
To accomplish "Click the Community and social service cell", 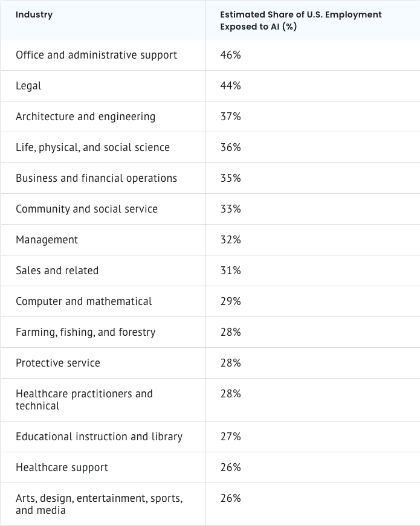I will point(87,209).
